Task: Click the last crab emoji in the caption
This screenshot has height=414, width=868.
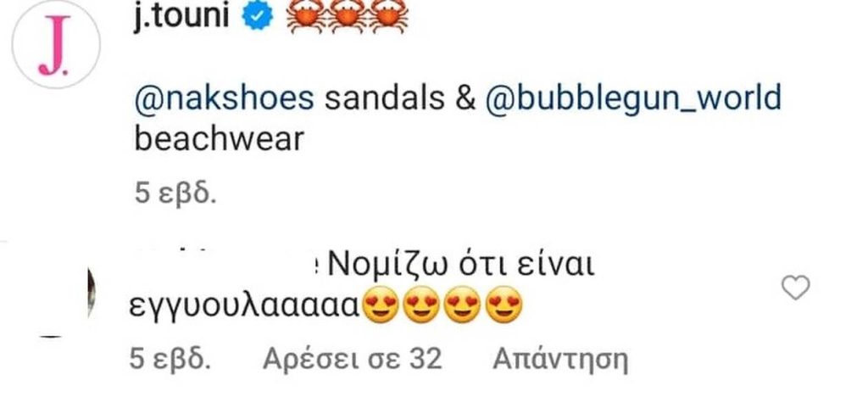Action: tap(387, 15)
